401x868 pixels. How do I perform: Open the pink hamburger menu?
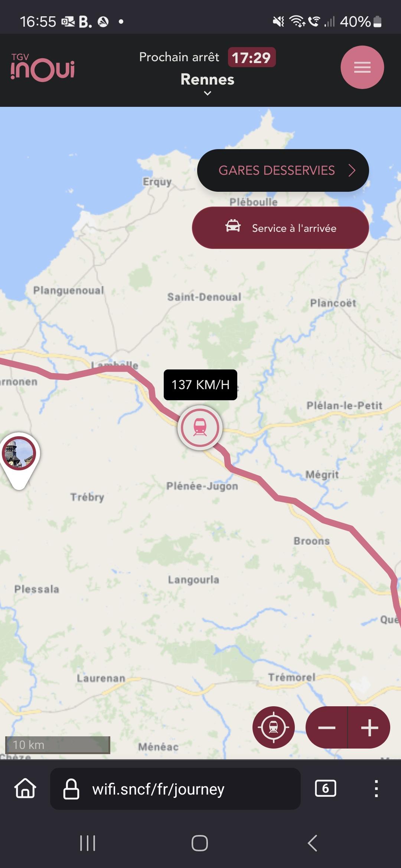click(x=362, y=67)
